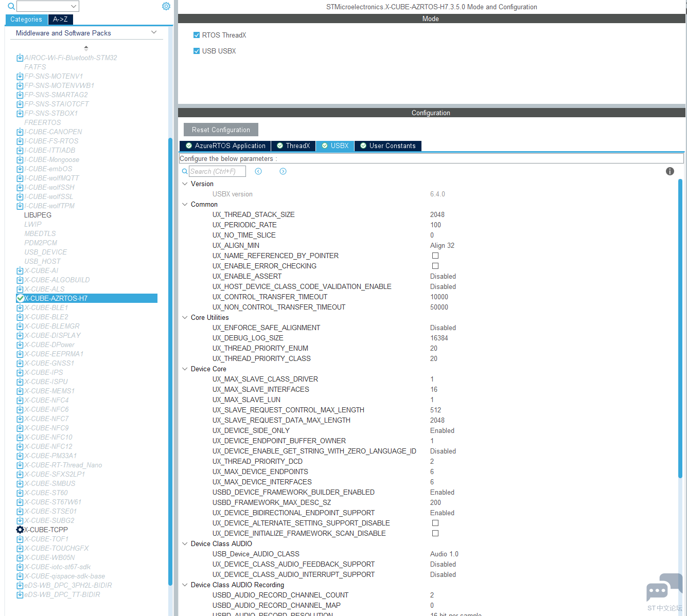Collapse the Common section
This screenshot has width=687, height=616.
pyautogui.click(x=185, y=204)
